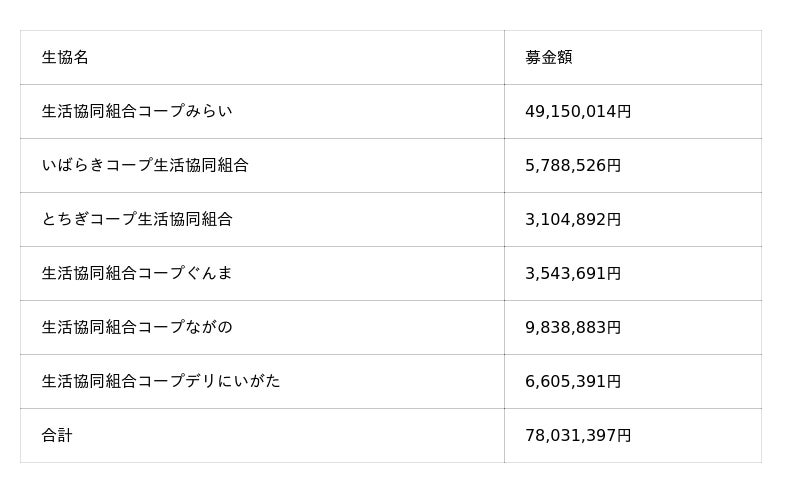Select the 生活協同組合コープながの name cell
Screen dimensions: 800x493
[137, 328]
